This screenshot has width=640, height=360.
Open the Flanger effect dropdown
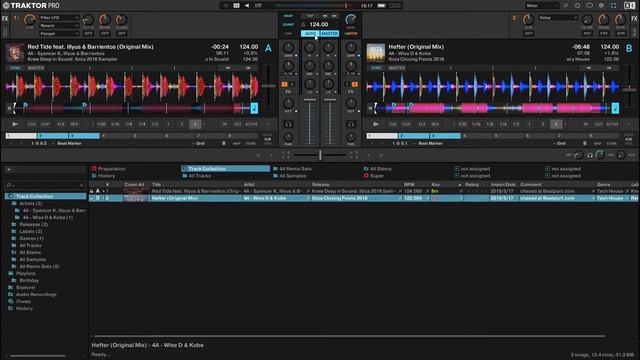coord(59,33)
